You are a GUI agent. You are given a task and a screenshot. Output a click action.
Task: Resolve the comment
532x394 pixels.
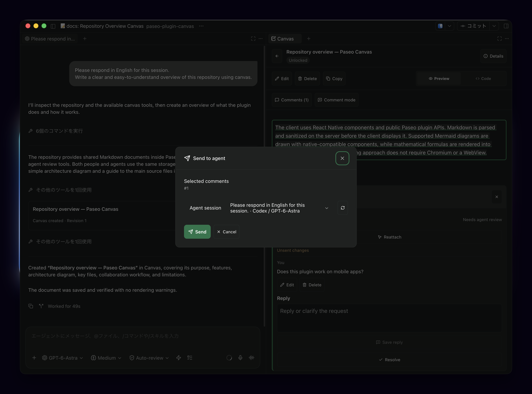pyautogui.click(x=389, y=360)
